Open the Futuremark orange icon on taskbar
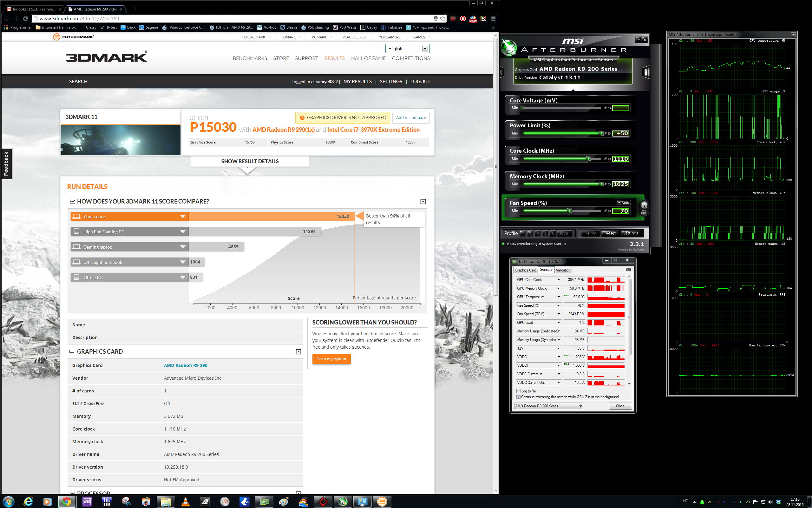Image resolution: width=812 pixels, height=508 pixels. [382, 502]
